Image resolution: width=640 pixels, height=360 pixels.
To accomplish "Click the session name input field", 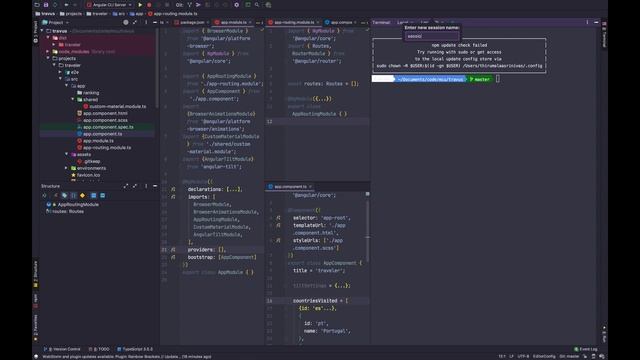I will pyautogui.click(x=431, y=36).
